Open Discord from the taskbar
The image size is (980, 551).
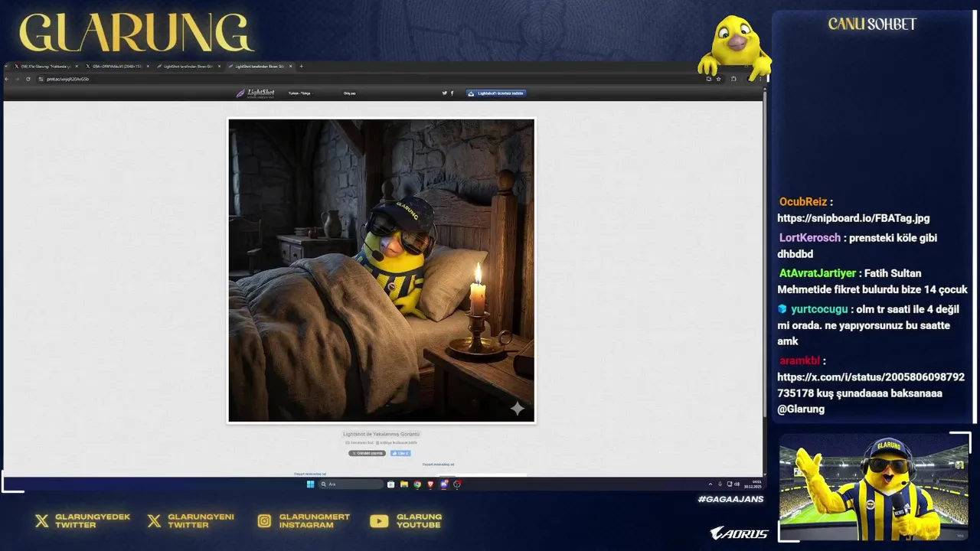(x=444, y=484)
